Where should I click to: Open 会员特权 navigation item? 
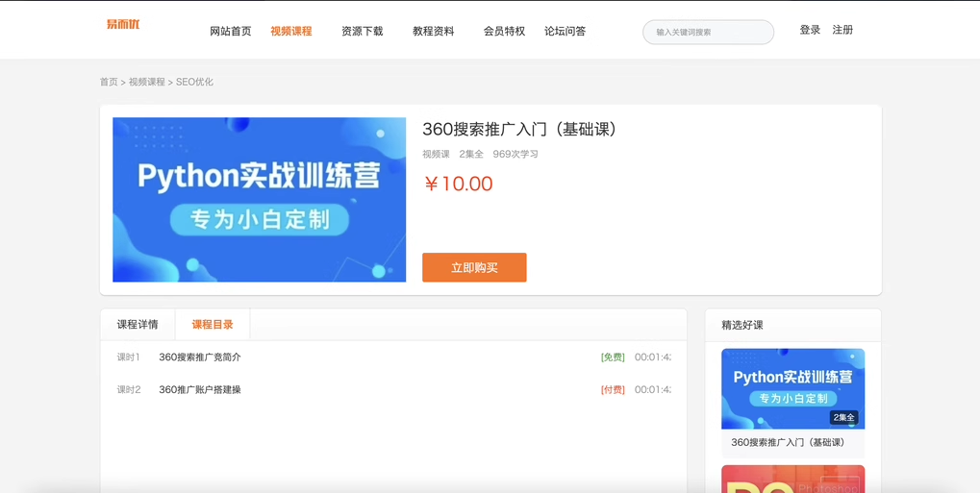pos(504,31)
